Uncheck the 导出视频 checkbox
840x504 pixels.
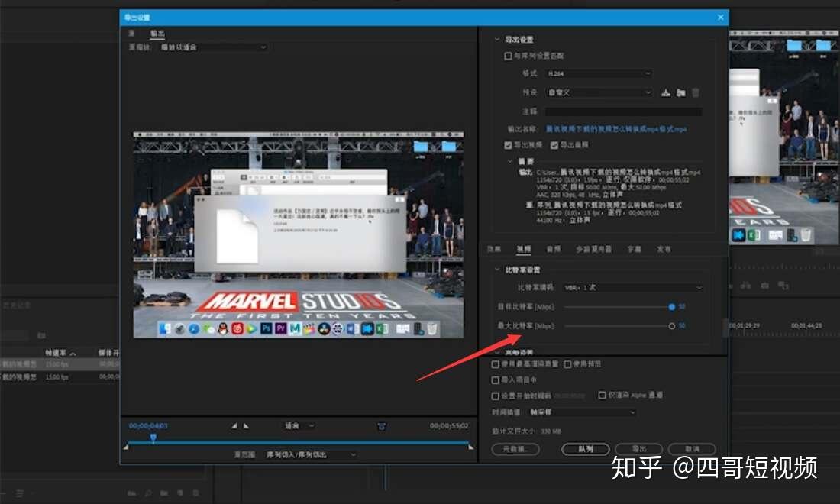tap(508, 145)
